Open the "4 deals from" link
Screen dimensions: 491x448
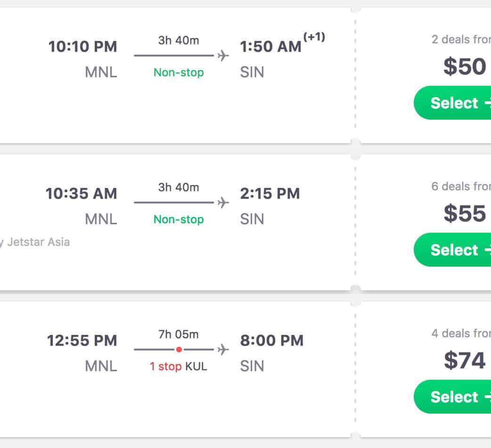(x=461, y=334)
